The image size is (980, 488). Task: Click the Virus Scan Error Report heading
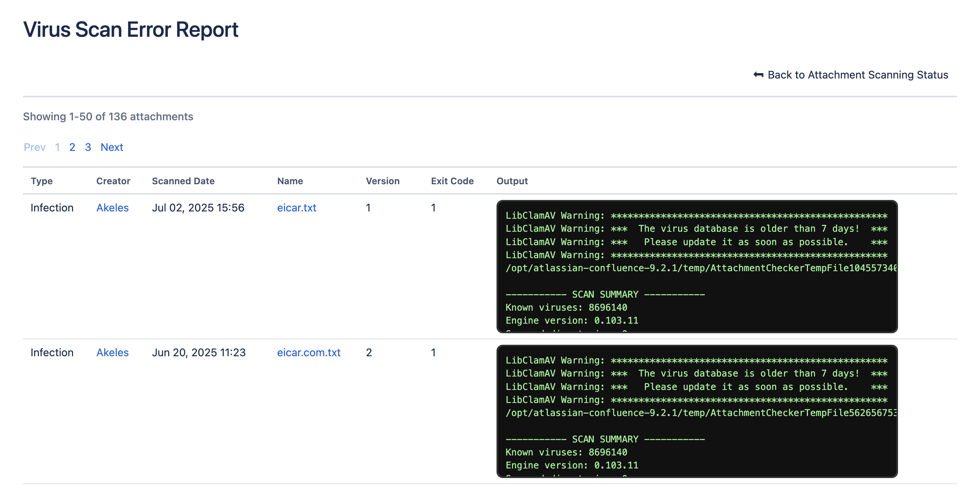[x=131, y=29]
